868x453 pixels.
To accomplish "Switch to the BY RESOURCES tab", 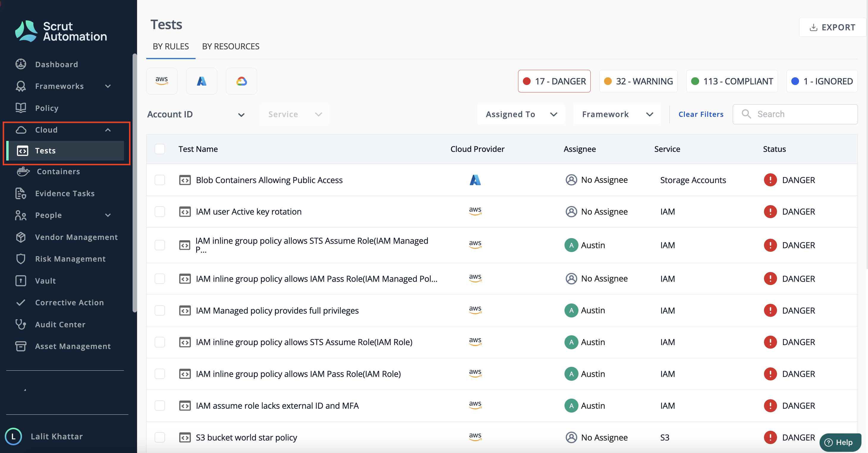I will pyautogui.click(x=231, y=46).
